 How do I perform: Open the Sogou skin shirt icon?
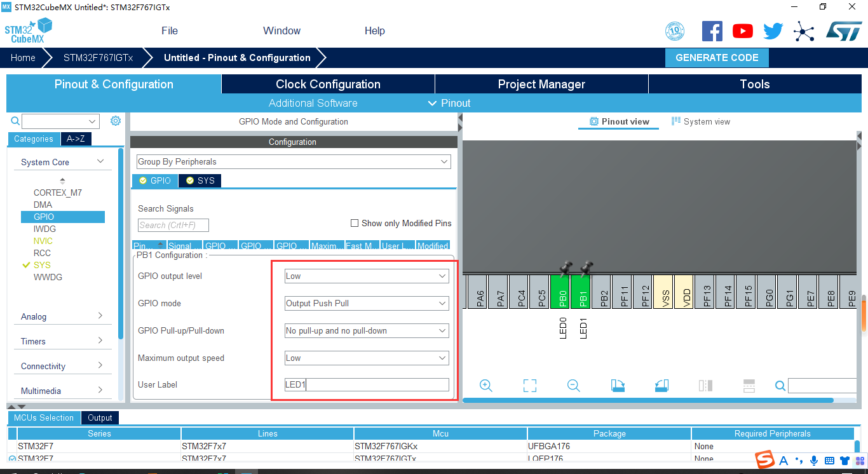(x=844, y=461)
